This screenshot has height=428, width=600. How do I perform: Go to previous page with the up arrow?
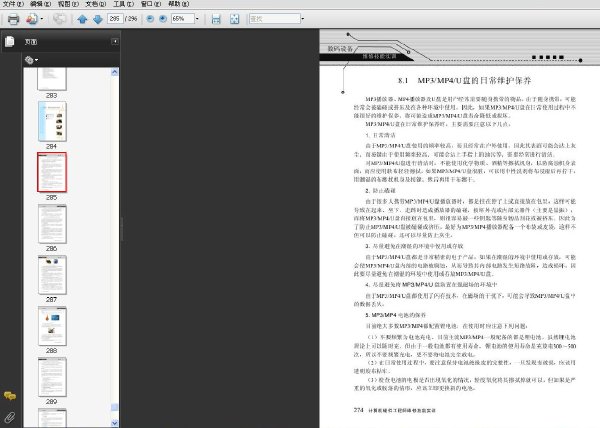(x=82, y=19)
